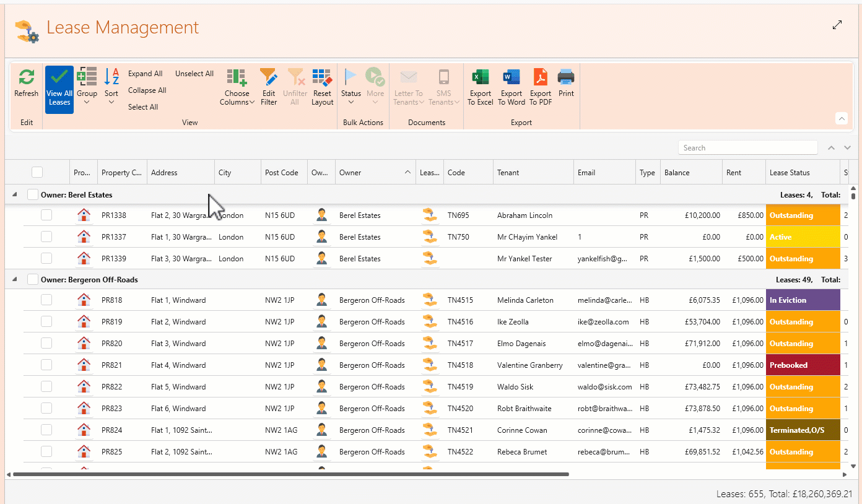The width and height of the screenshot is (862, 504).
Task: Click the Reset Layout icon
Action: tap(322, 78)
